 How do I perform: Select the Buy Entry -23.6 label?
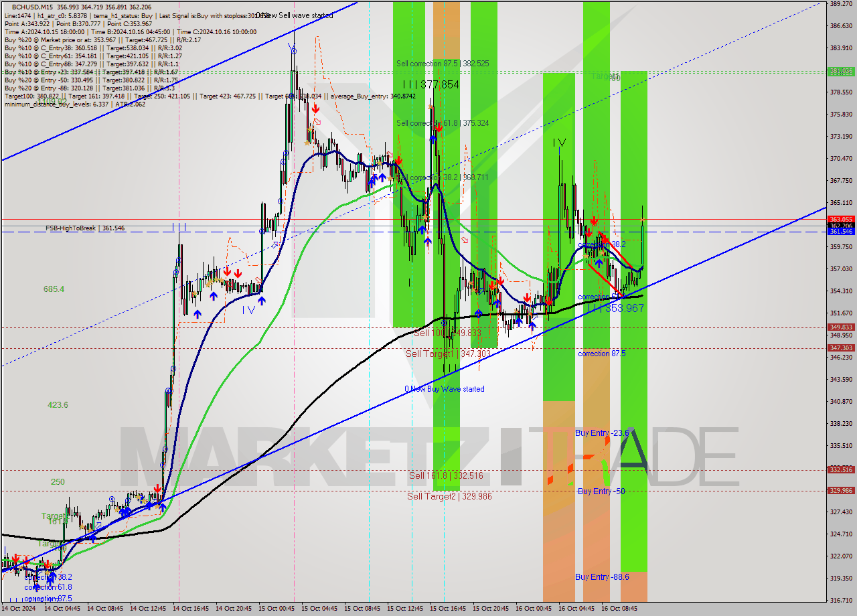coord(602,433)
